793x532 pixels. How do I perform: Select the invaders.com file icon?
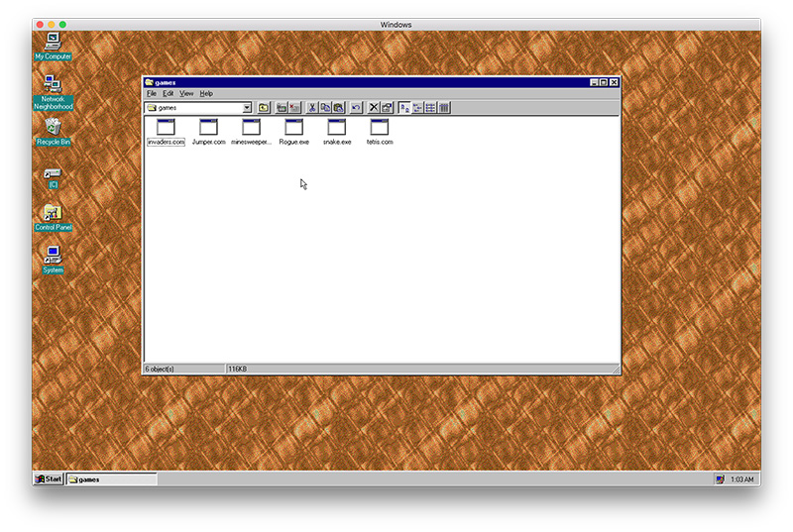click(166, 127)
